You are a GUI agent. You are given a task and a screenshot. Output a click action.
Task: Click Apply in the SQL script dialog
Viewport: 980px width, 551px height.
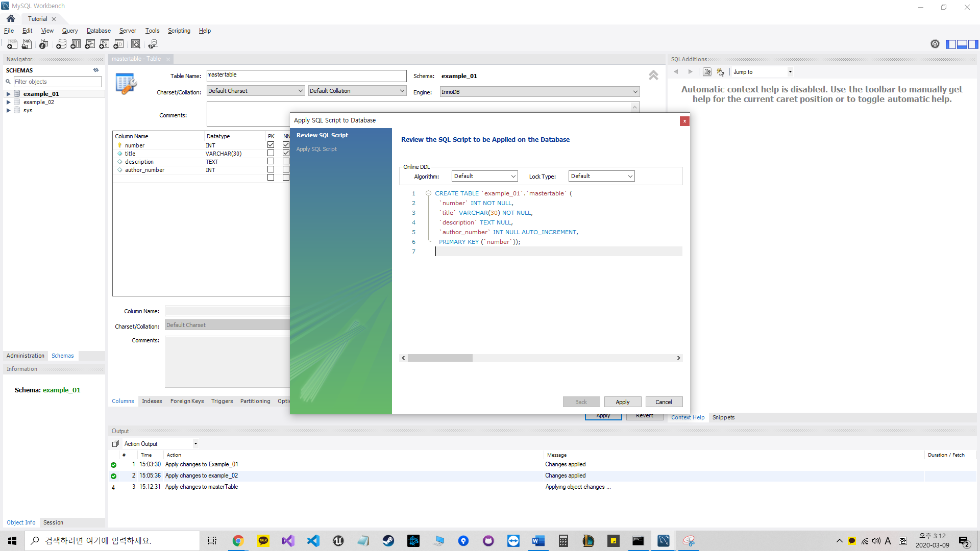pyautogui.click(x=622, y=402)
